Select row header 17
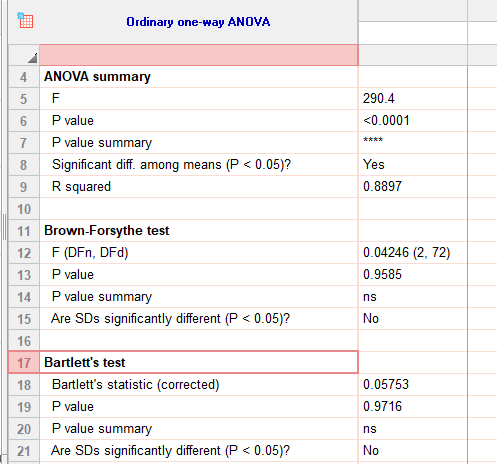This screenshot has width=497, height=464. [x=24, y=363]
